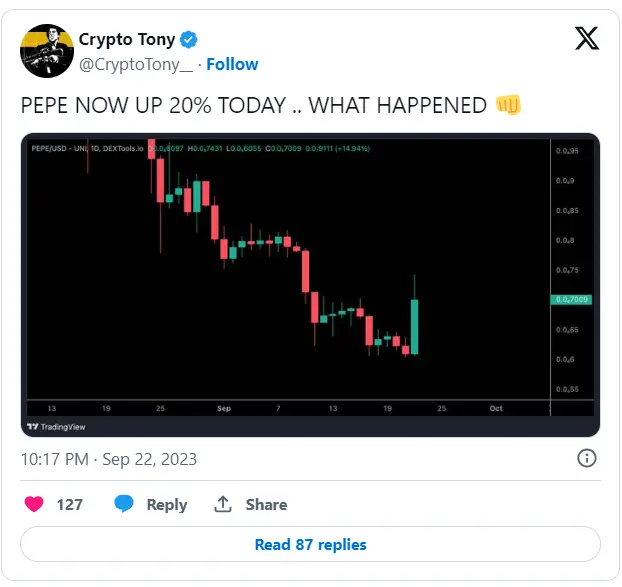
Task: Click the green current price label 0.0₆7009
Action: (571, 299)
